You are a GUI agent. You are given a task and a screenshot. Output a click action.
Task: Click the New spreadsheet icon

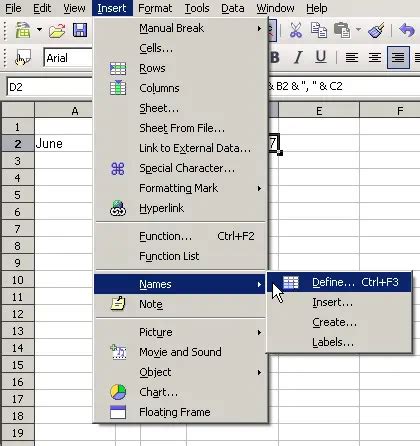pos(23,30)
